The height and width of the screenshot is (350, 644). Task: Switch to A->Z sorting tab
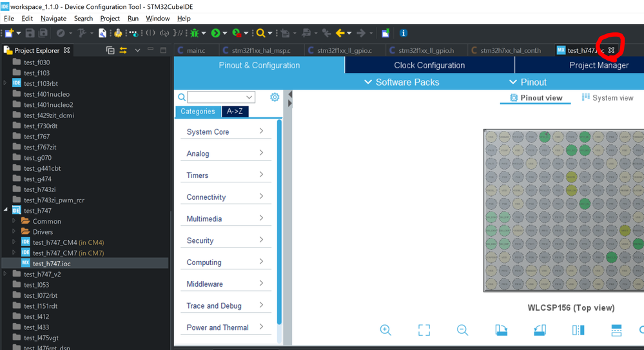point(235,112)
